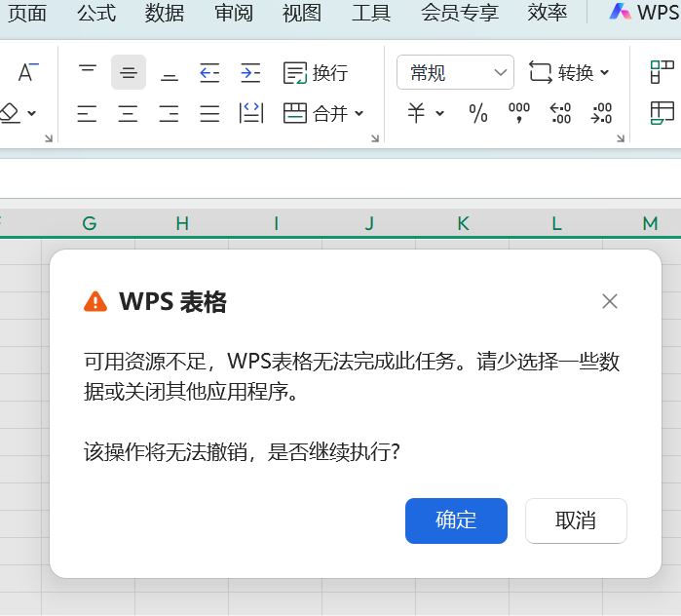Image resolution: width=681 pixels, height=616 pixels.
Task: Close the WPS 表格 warning dialog
Action: click(x=610, y=301)
